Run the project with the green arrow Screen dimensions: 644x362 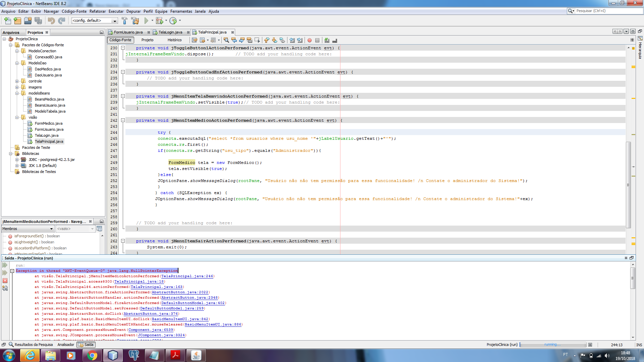tap(146, 21)
